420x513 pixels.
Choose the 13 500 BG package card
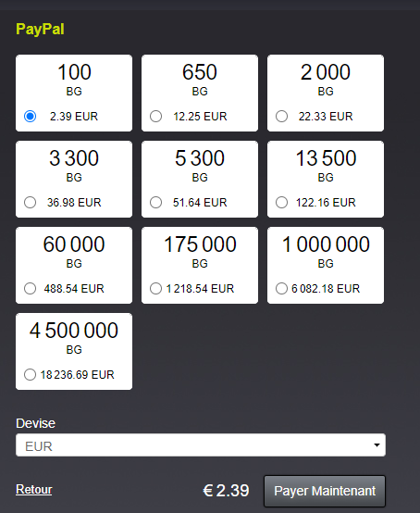point(326,179)
